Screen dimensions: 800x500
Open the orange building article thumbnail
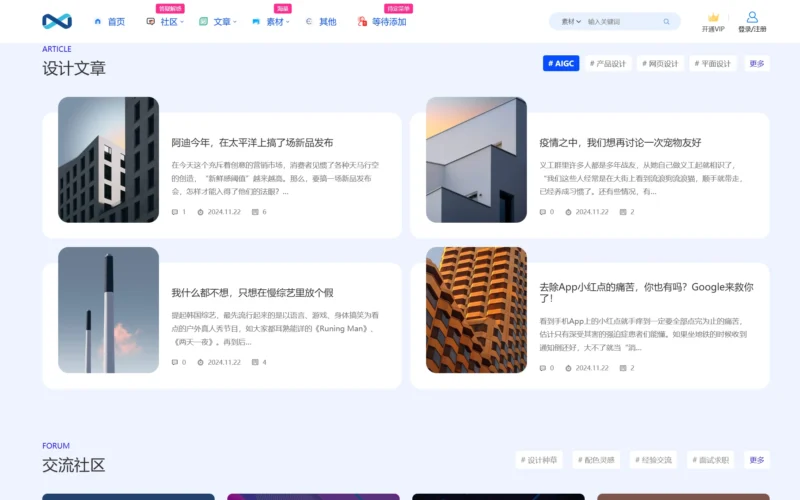[476, 310]
